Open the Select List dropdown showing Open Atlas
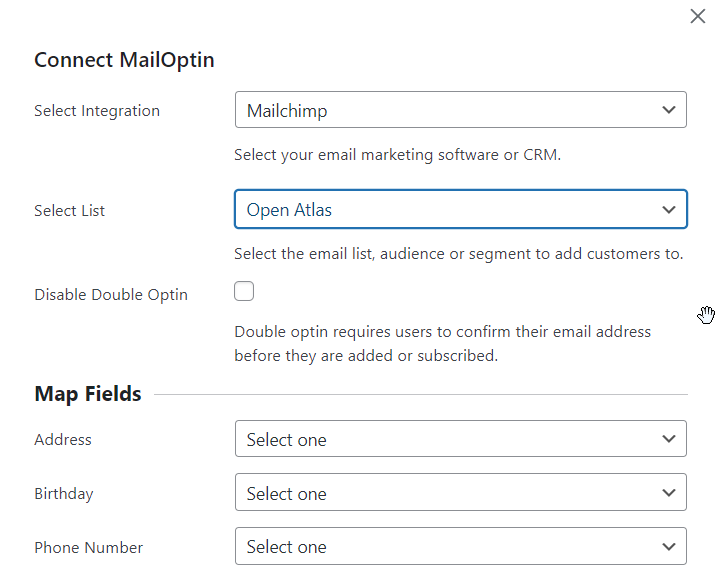 click(461, 209)
